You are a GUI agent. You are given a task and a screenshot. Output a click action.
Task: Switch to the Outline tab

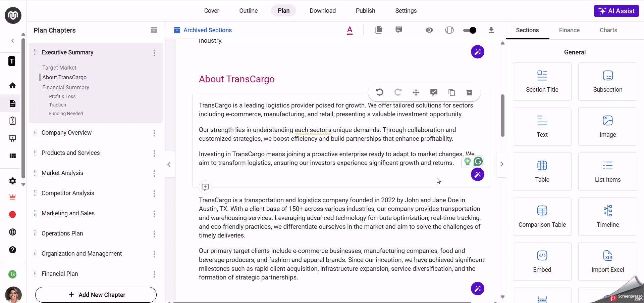coord(249,11)
